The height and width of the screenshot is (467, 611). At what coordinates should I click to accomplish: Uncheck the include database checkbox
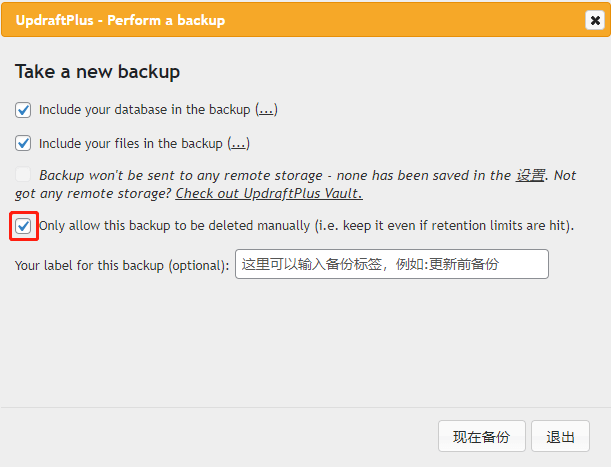coord(24,110)
